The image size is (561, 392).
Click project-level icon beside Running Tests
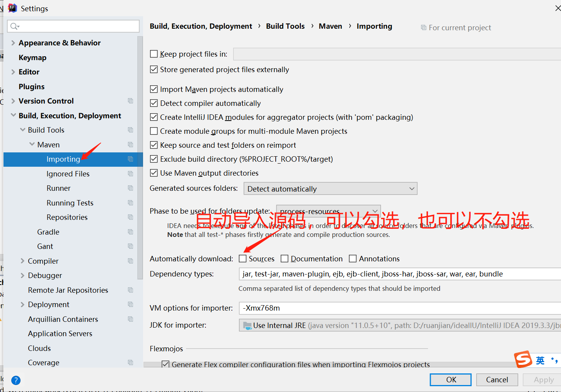coord(130,203)
